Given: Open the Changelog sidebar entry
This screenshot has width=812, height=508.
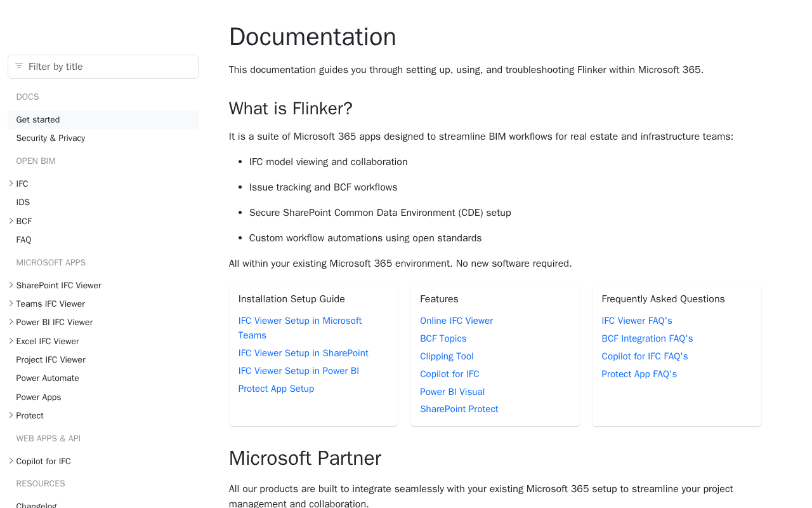Looking at the screenshot, I should point(36,505).
